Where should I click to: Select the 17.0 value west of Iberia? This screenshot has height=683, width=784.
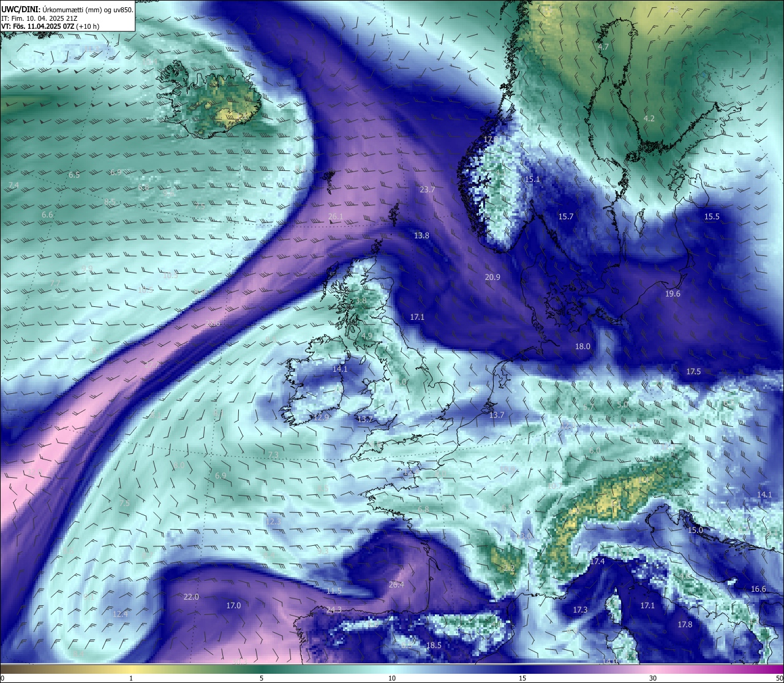[x=233, y=606]
